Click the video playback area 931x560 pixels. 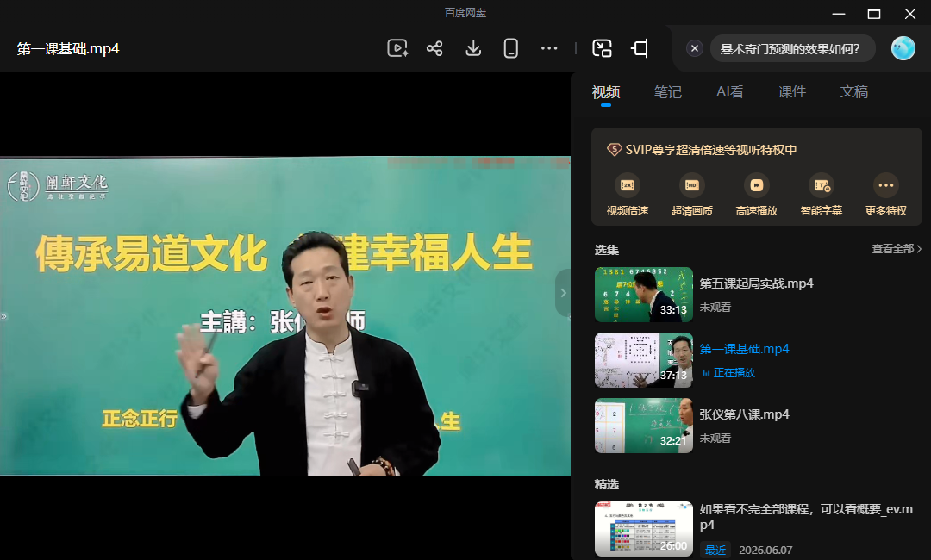pos(285,316)
